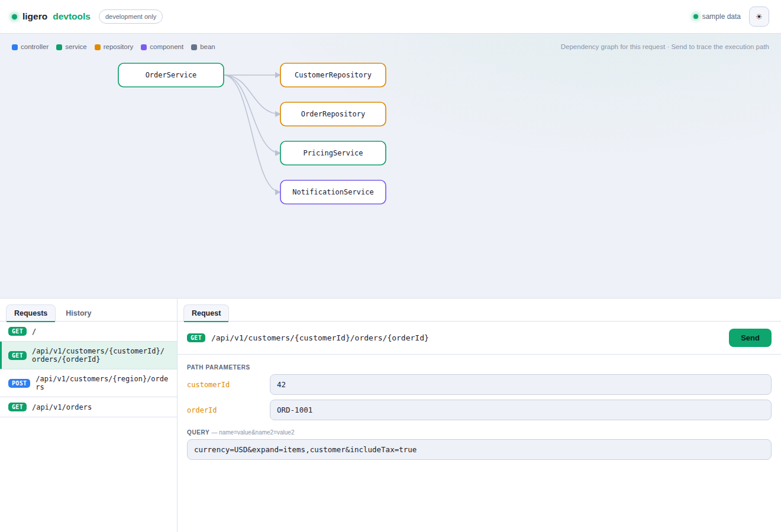
Task: Click the orderId value field
Action: click(x=521, y=410)
